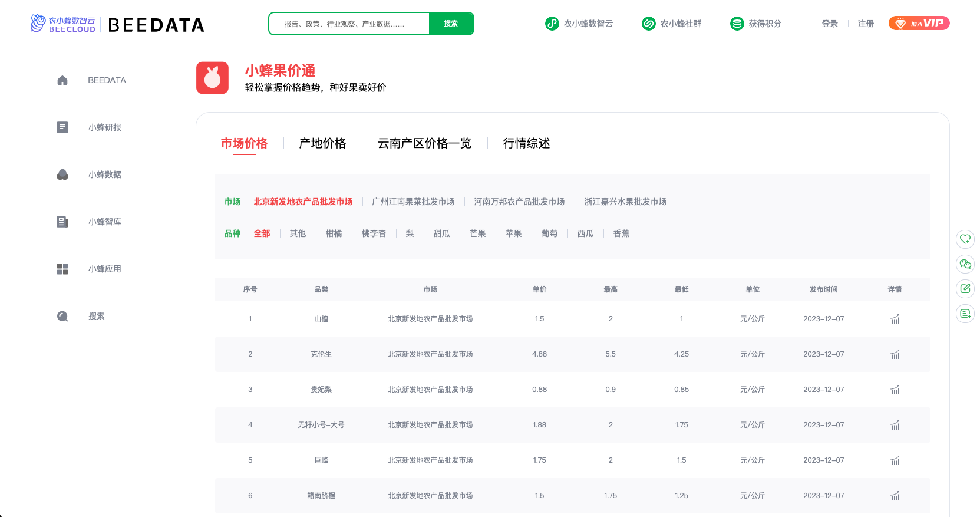Viewport: 980px width, 517px height.
Task: Click the BEEDATA home icon in sidebar
Action: coord(62,80)
